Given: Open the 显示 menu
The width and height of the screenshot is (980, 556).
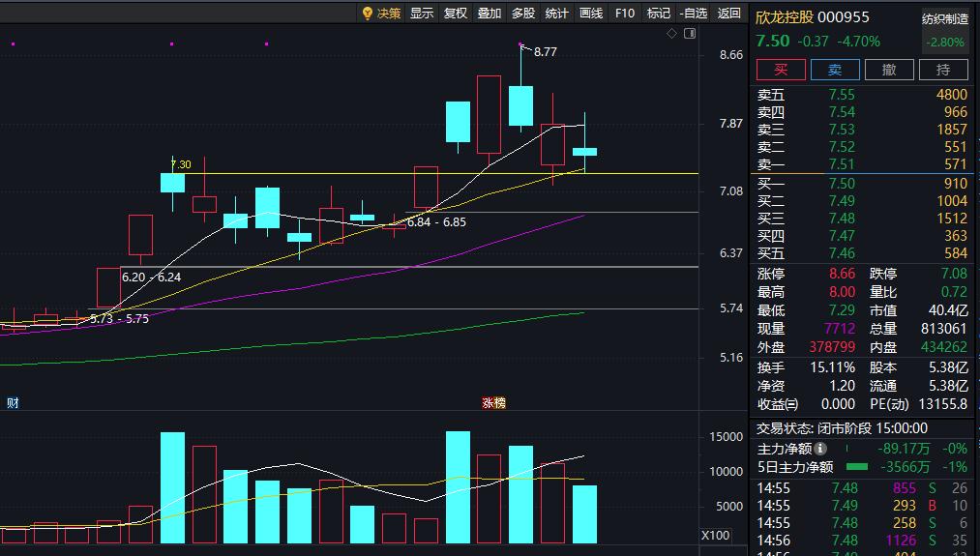Looking at the screenshot, I should [x=422, y=14].
